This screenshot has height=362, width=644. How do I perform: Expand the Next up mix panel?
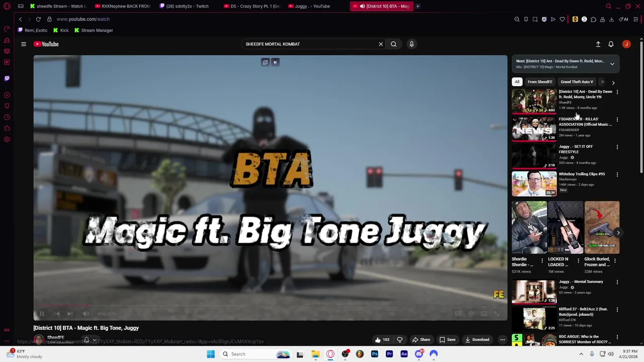click(x=612, y=64)
